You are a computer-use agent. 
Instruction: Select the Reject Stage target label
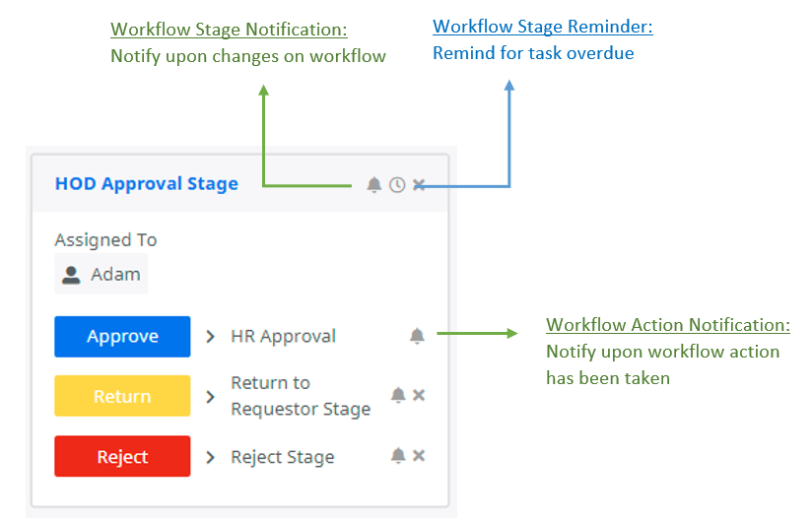pos(282,457)
